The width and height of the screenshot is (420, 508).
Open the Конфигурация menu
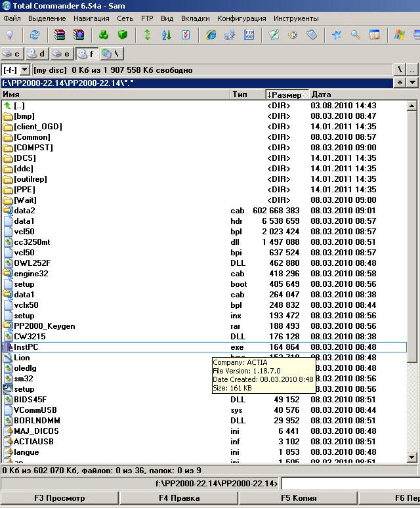[x=241, y=18]
